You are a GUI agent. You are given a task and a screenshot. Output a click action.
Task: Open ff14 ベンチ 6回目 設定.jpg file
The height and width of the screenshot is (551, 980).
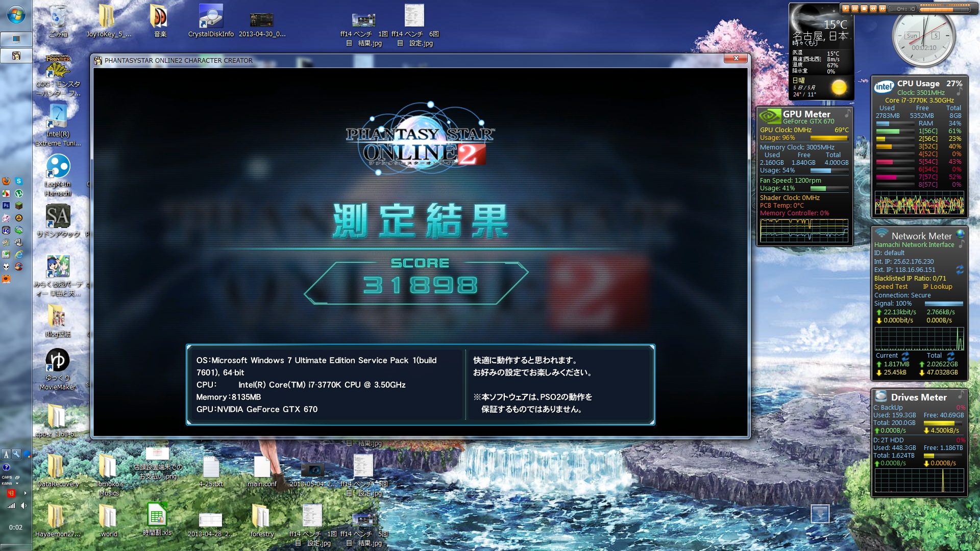tap(415, 26)
